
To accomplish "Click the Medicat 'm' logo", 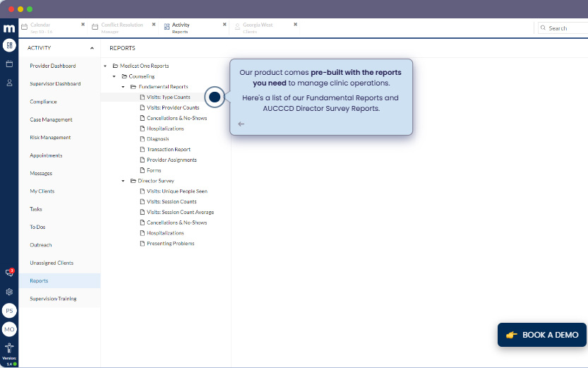I will 9,28.
